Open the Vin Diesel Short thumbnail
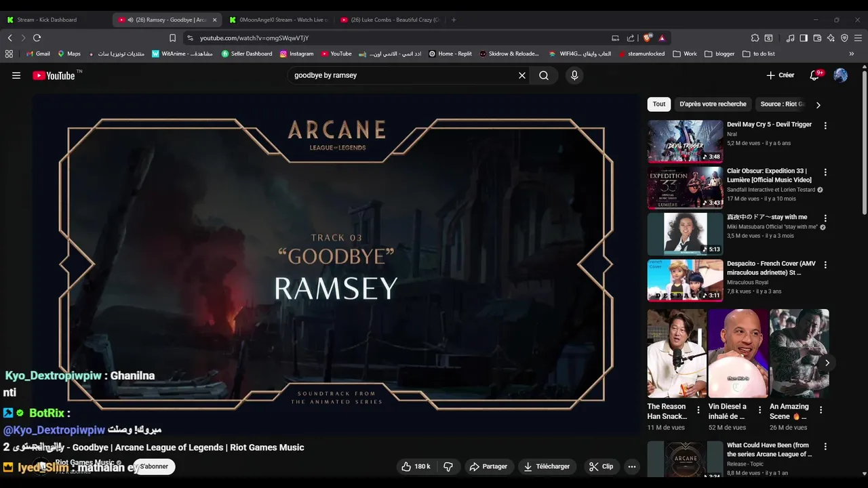868x488 pixels. [738, 353]
